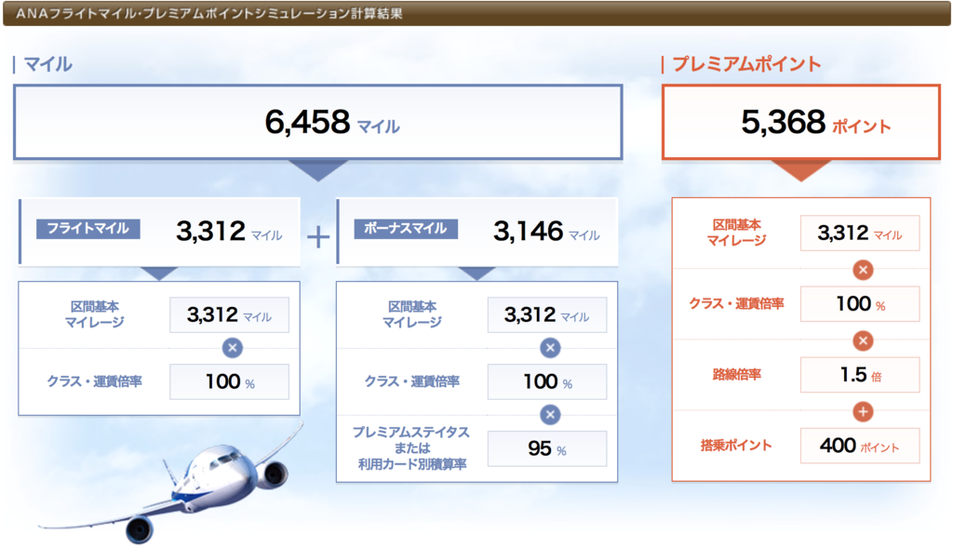Viewport: 953px width, 560px height.
Task: Click the 100% field in the プレミアムポイント panel
Action: coord(860,303)
